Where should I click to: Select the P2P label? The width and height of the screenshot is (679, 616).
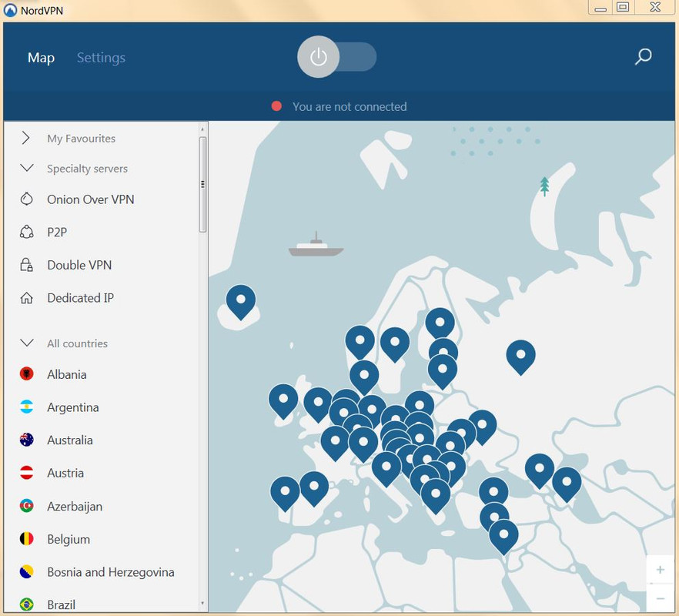(x=57, y=233)
